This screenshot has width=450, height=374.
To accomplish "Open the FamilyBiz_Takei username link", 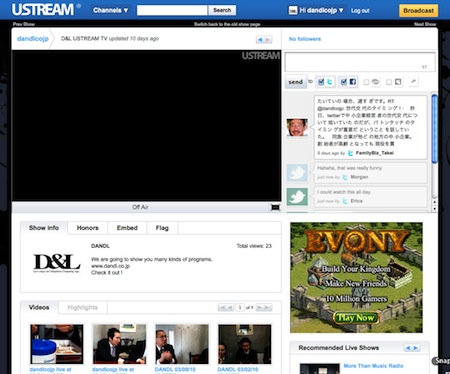I will tap(375, 153).
